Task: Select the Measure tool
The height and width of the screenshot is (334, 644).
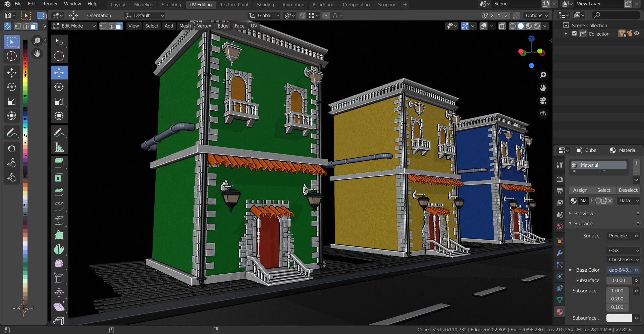Action: tap(59, 147)
